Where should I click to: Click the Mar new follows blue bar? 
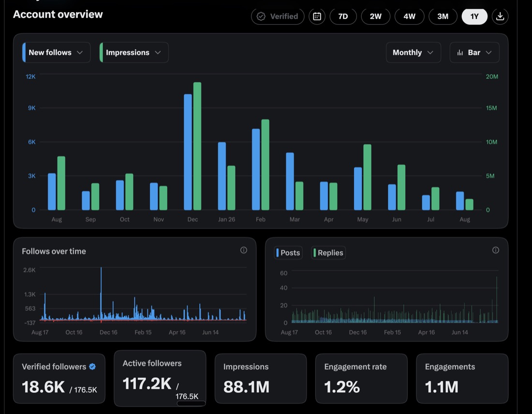(290, 181)
